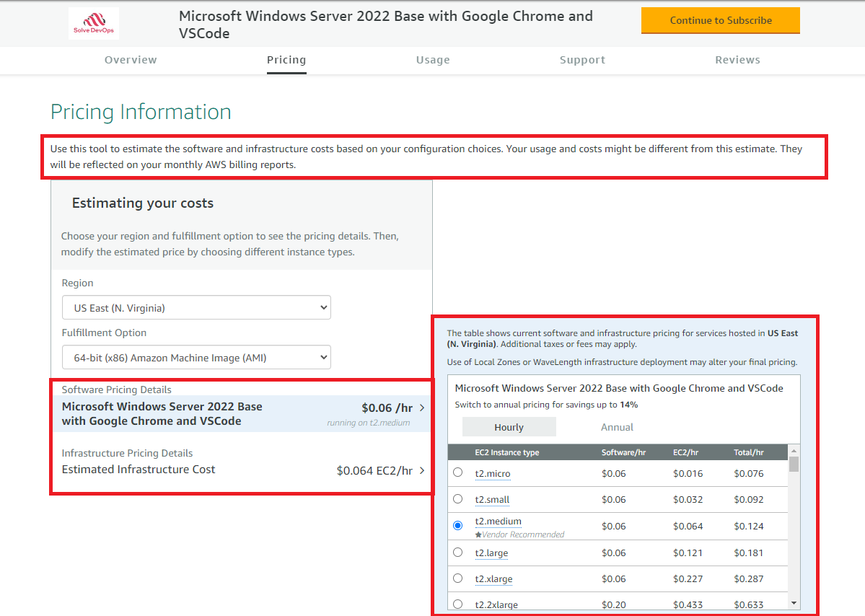Click the table scrollbar up arrow
The image size is (865, 616).
click(794, 451)
